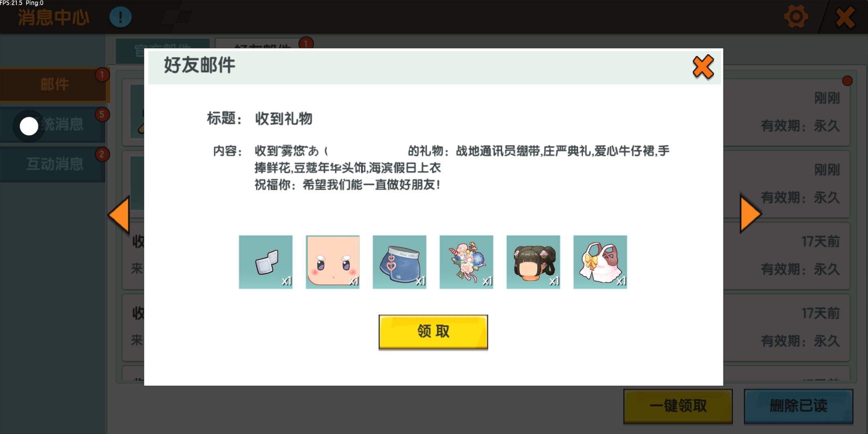Click the white floating assist circle
The height and width of the screenshot is (434, 868).
tap(29, 127)
